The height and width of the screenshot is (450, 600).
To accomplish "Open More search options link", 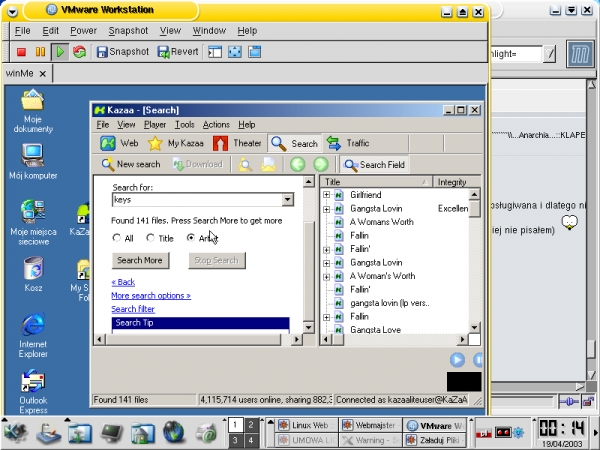I will (151, 296).
